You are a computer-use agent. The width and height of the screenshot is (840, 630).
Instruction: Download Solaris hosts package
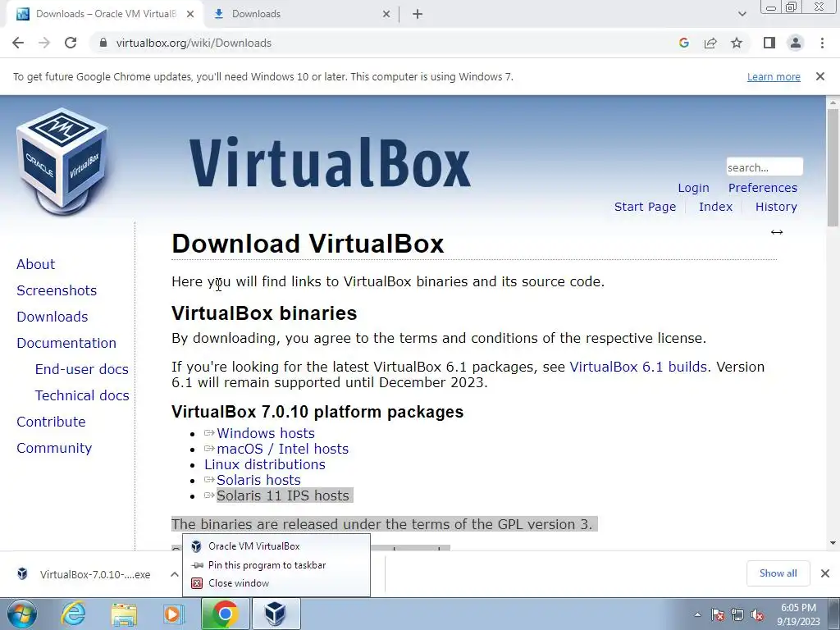pos(258,480)
